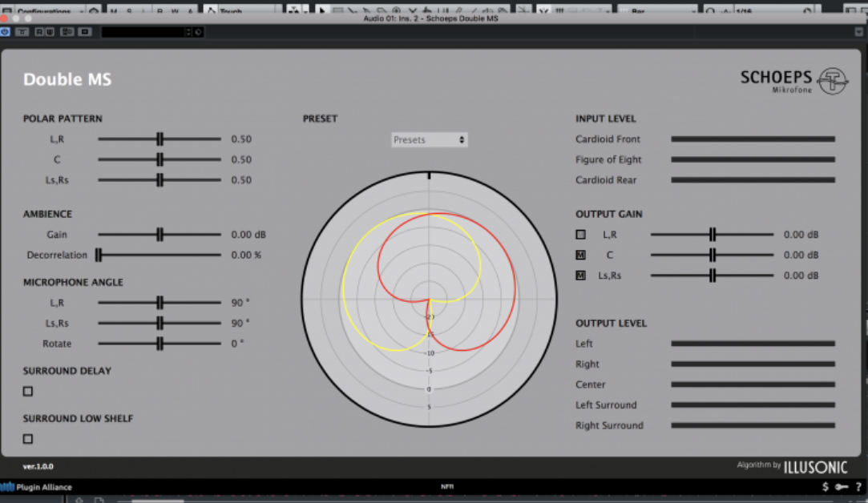The image size is (868, 503).
Task: Enable the Surround Low Shelf checkbox
Action: coord(28,439)
